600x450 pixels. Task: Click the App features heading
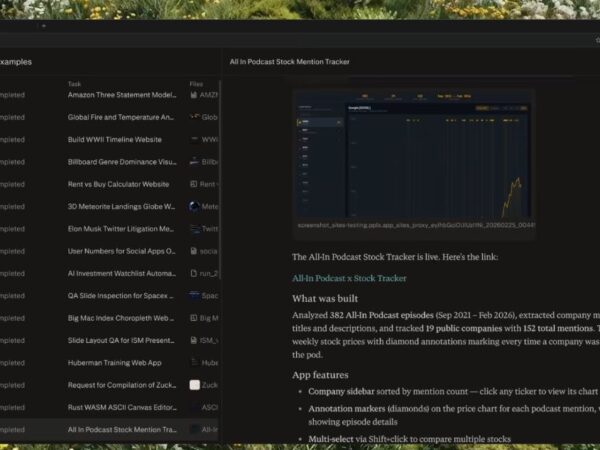click(x=320, y=375)
